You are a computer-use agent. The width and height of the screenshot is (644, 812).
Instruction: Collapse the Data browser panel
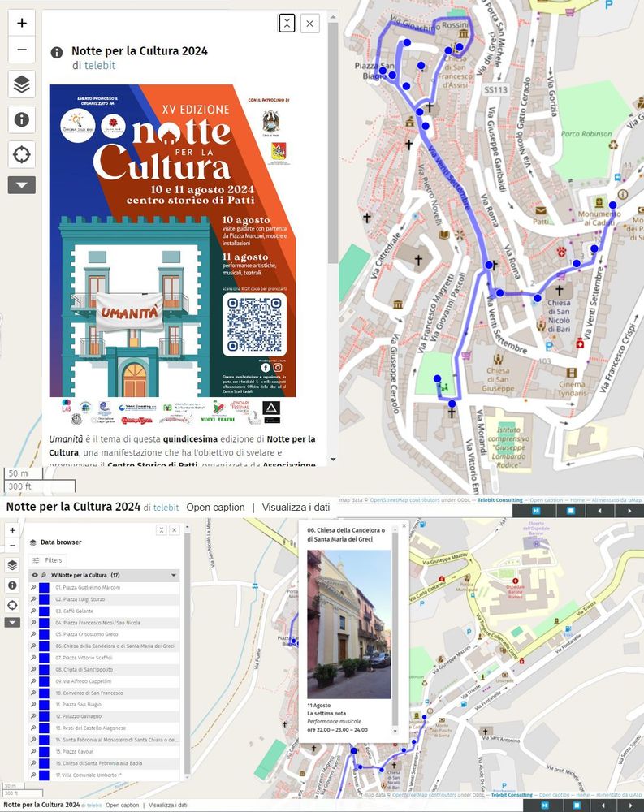(162, 529)
